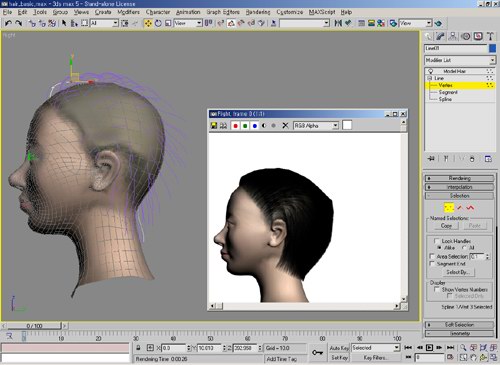Toggle the blue channel button in render window
Image resolution: width=500 pixels, height=365 pixels.
coord(255,126)
